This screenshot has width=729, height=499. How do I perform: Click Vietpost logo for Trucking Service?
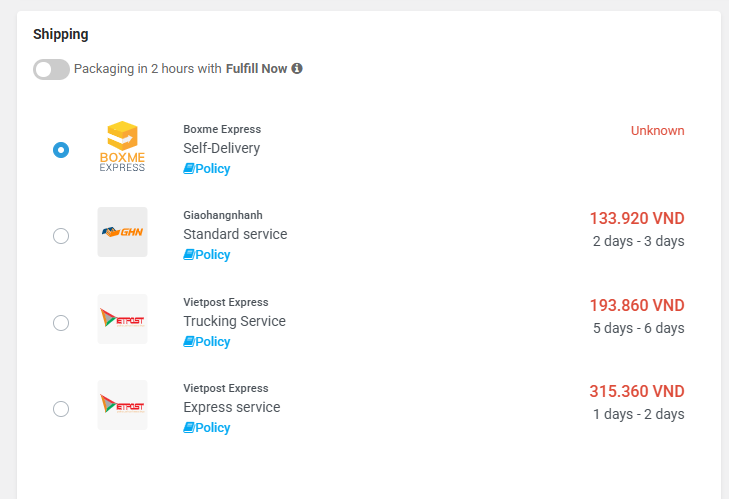point(122,319)
